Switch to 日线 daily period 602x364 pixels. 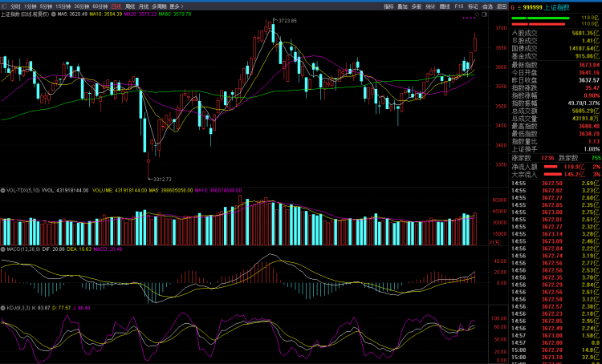[116, 6]
